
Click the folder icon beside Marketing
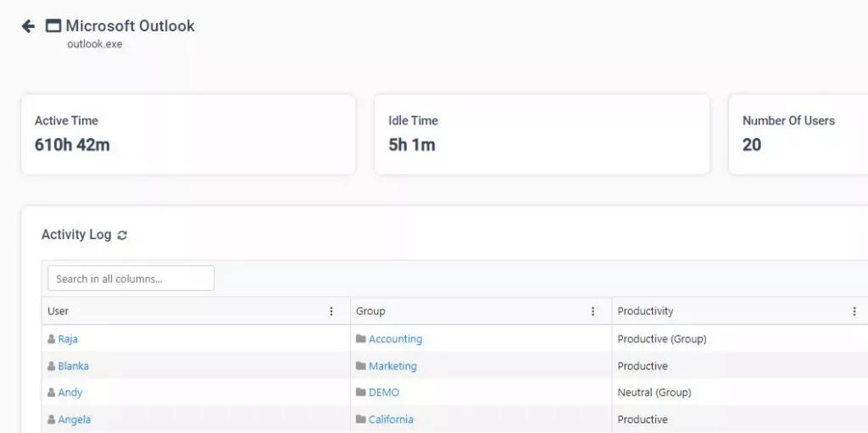(361, 366)
